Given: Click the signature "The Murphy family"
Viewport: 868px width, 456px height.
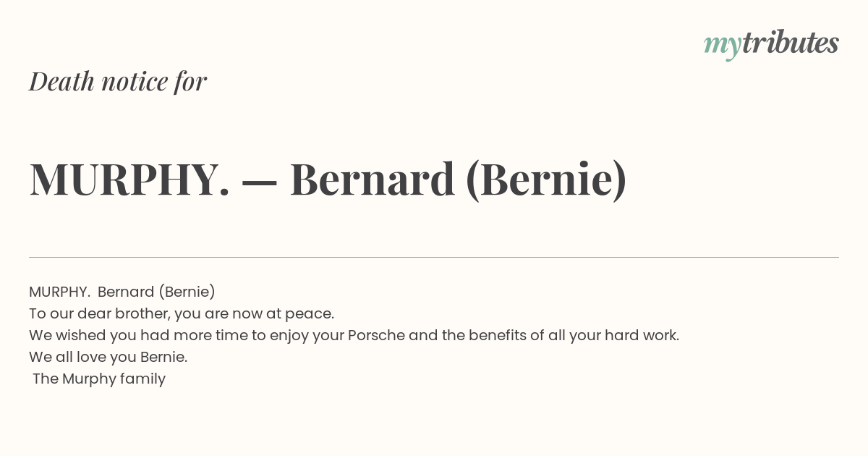Looking at the screenshot, I should [x=99, y=379].
